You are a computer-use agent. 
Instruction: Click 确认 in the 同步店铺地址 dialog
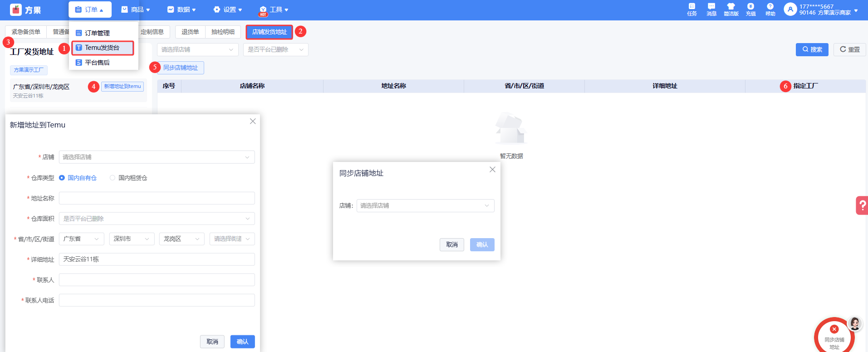click(482, 244)
